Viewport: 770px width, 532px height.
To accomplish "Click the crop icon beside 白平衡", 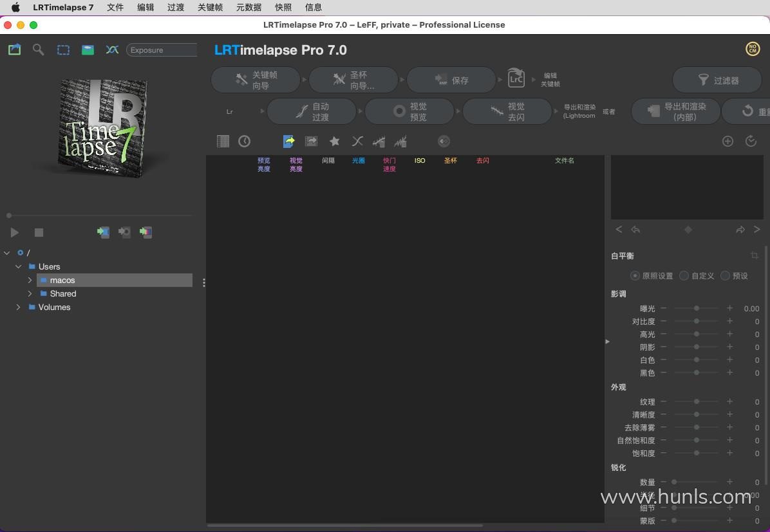I will (x=755, y=255).
